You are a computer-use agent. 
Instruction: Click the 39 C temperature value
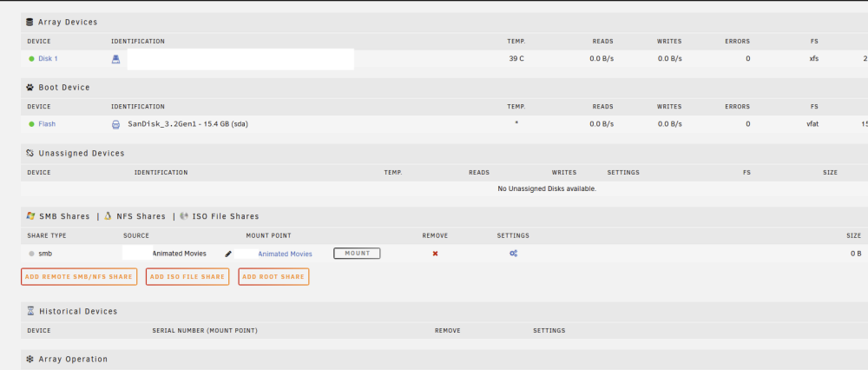(516, 59)
